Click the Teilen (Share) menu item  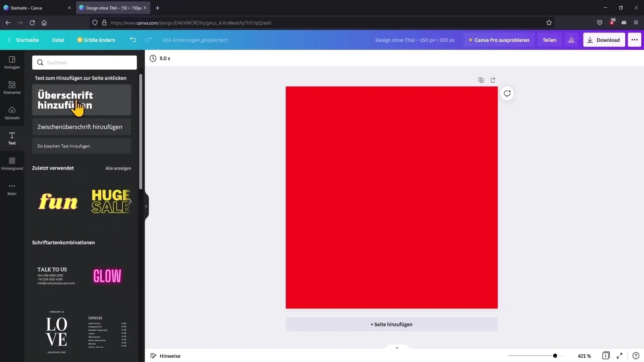click(550, 40)
